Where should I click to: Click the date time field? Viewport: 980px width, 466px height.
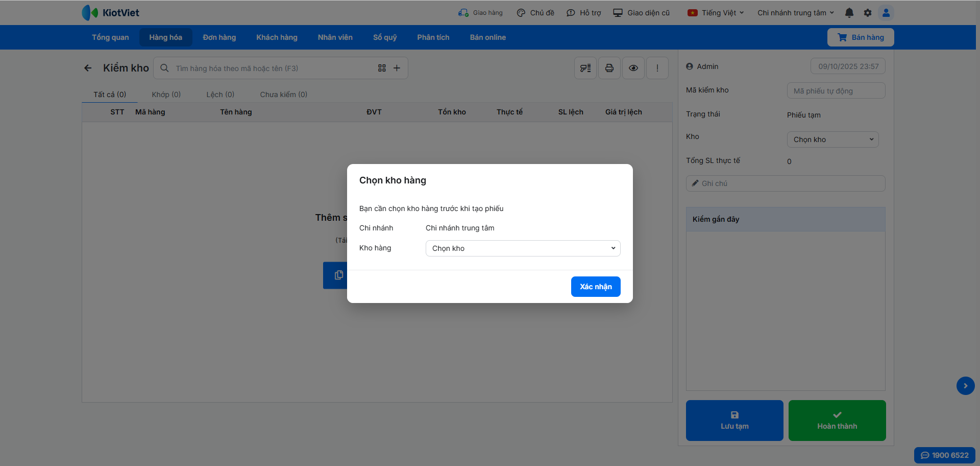coord(848,66)
